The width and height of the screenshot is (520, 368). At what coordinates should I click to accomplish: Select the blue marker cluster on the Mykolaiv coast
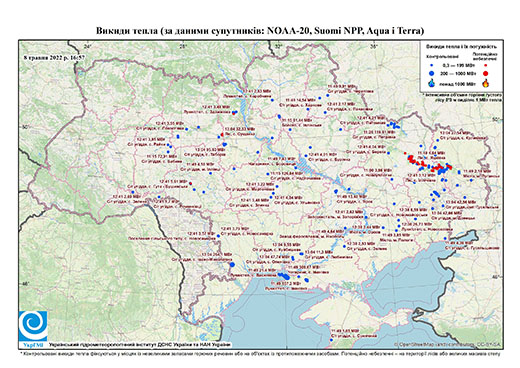pos(284,275)
